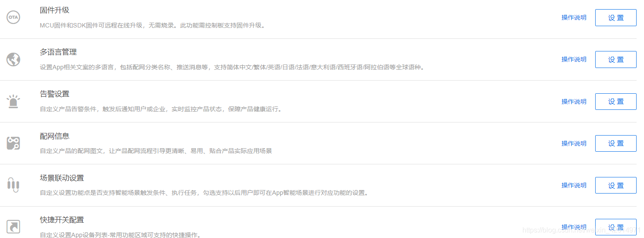The width and height of the screenshot is (644, 238).
Task: View 操作说明 for 快捷开关配置
Action: click(574, 227)
